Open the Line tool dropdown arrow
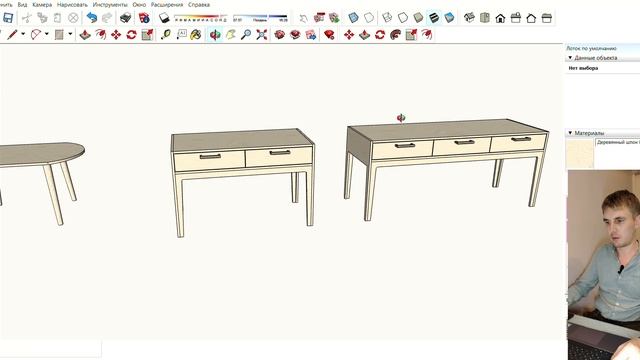 tap(23, 34)
